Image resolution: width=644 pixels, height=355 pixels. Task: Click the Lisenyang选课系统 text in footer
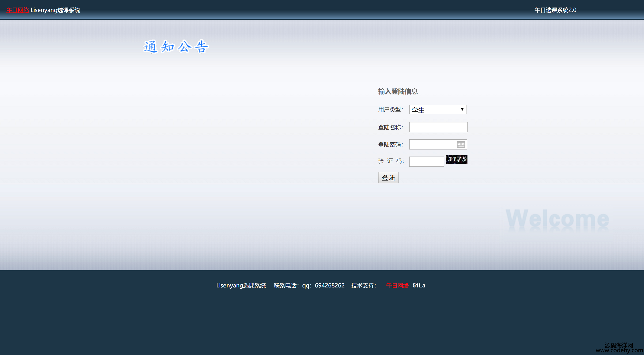[x=241, y=286]
